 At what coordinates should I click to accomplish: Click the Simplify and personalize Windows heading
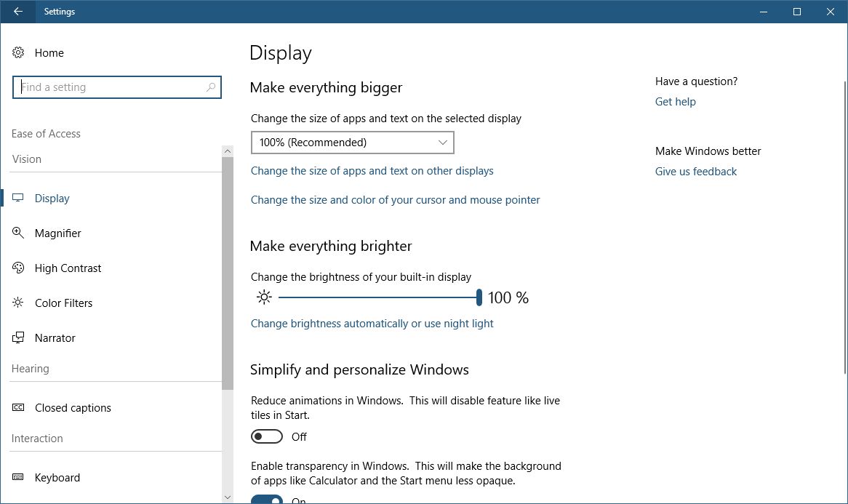(x=359, y=370)
